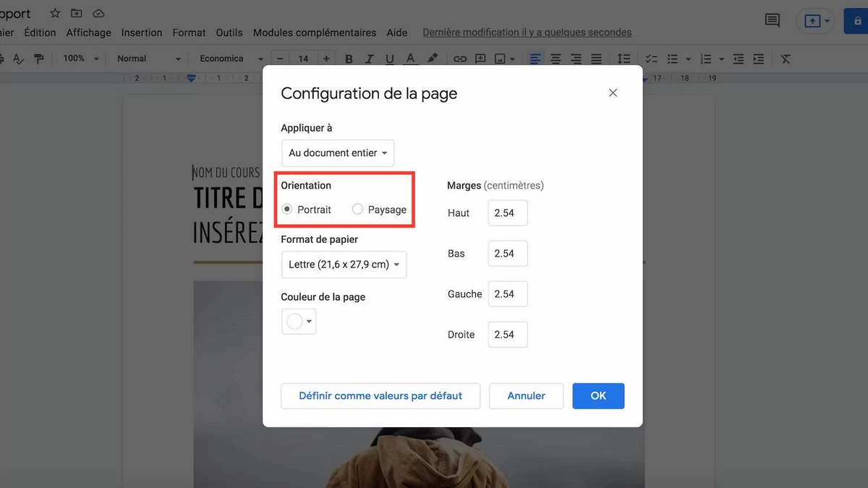
Task: Toggle underline formatting
Action: tap(390, 59)
